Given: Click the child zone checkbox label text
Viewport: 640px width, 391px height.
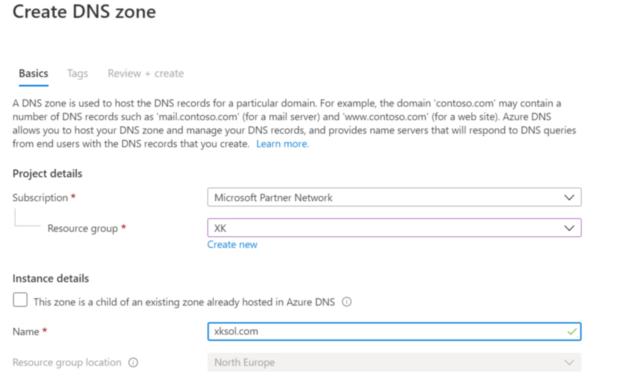Looking at the screenshot, I should (x=184, y=302).
